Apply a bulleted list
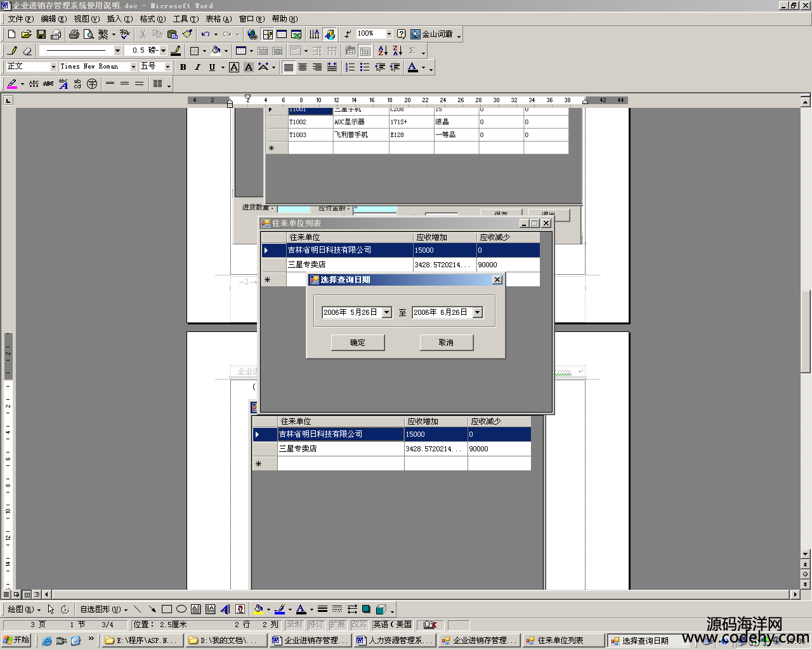 coord(365,67)
